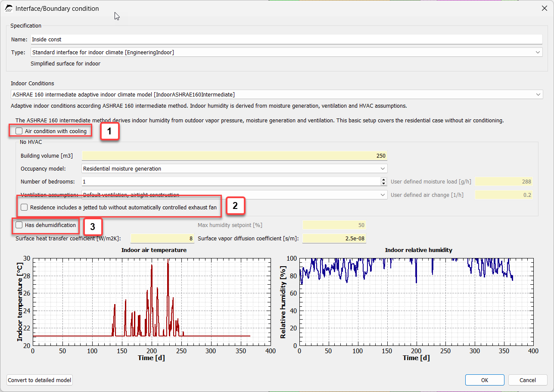Click the "Max humidity setpoint [%]" label

[x=230, y=225]
